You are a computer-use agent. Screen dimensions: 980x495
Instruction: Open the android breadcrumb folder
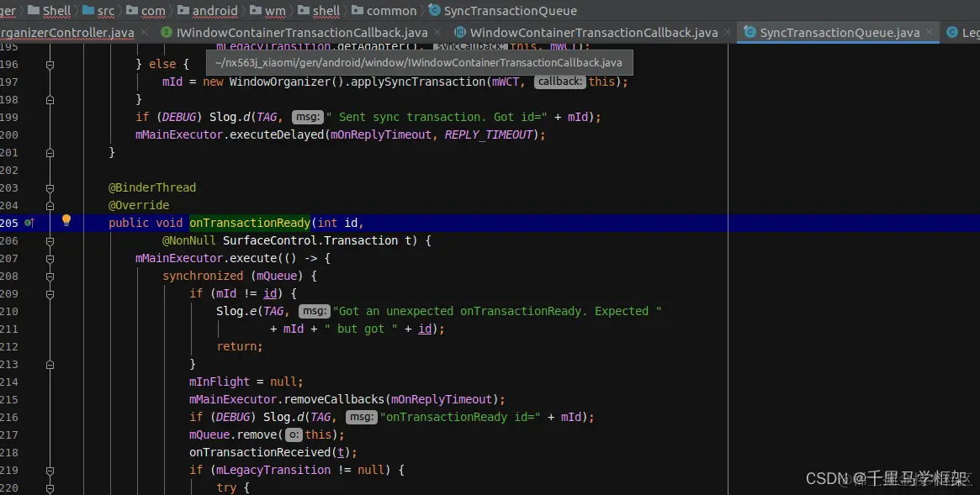coord(215,11)
